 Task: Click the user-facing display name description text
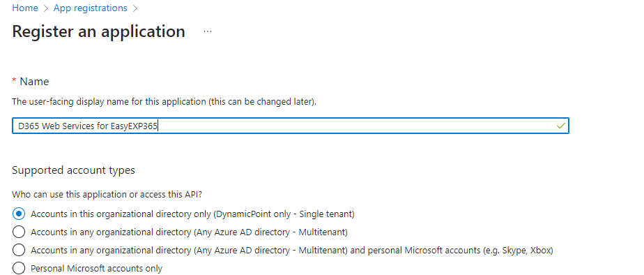[164, 102]
